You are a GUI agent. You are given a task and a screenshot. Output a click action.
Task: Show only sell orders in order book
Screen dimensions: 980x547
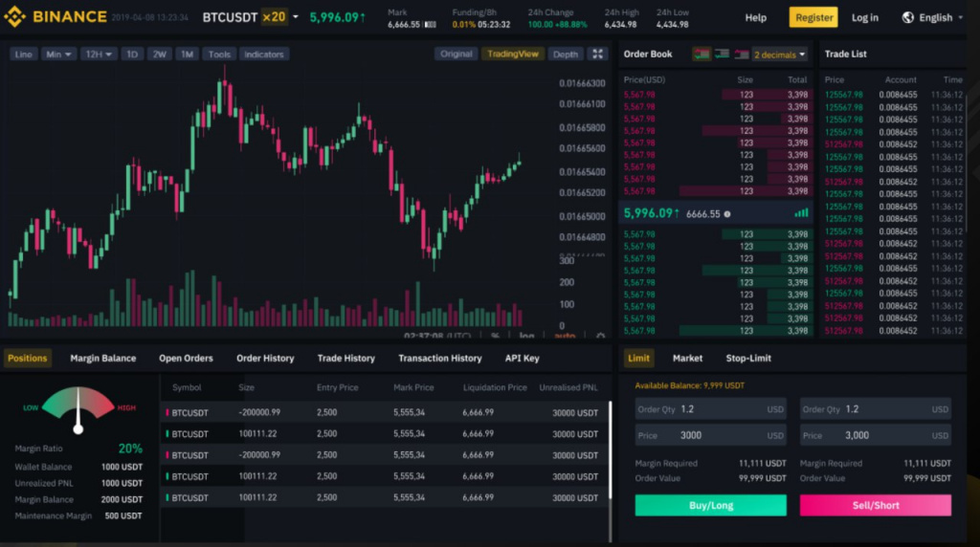coord(742,55)
